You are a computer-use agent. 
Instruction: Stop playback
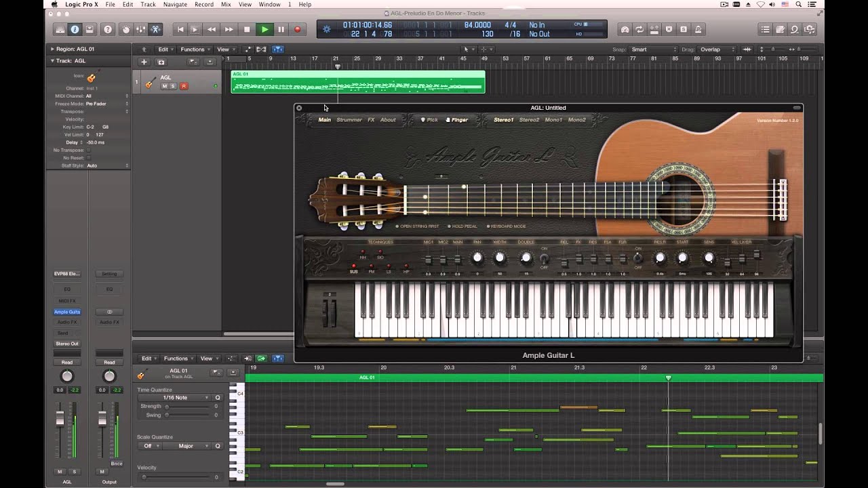pos(247,29)
